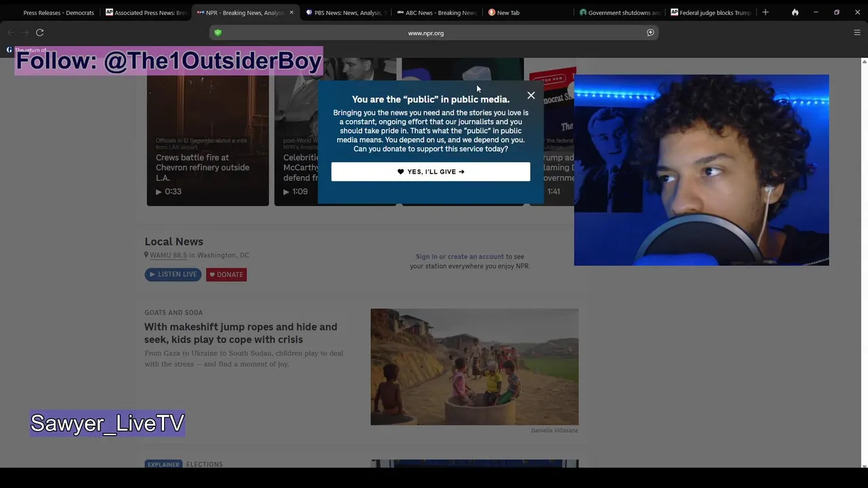The width and height of the screenshot is (868, 488).
Task: Open the WAMU 88.5 station link
Action: click(x=168, y=256)
